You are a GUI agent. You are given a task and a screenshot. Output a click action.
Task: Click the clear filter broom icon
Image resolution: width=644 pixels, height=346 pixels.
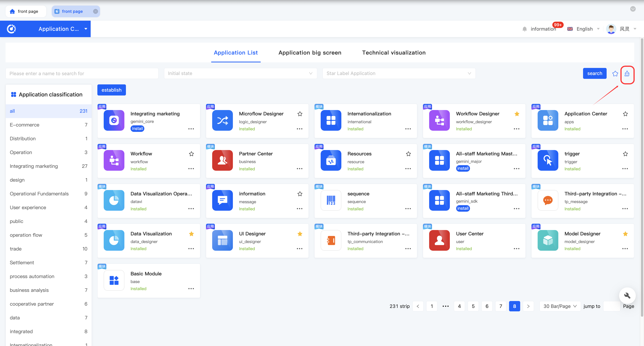point(627,74)
